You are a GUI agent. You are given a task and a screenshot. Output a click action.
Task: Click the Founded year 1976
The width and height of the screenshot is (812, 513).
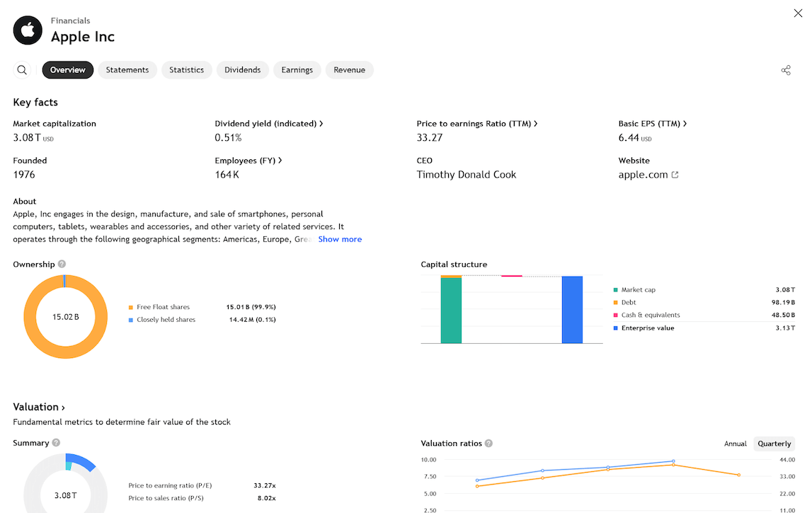24,175
